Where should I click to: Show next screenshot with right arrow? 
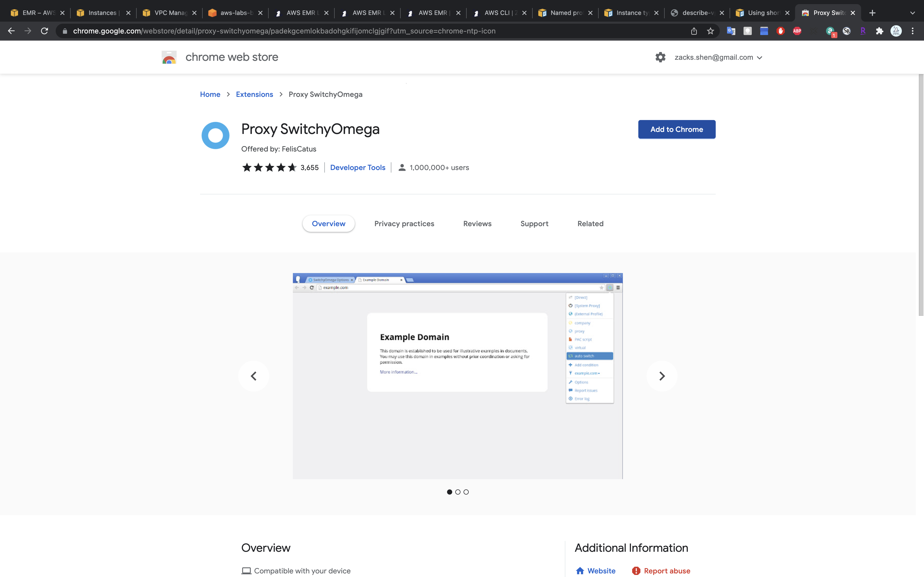coord(662,376)
